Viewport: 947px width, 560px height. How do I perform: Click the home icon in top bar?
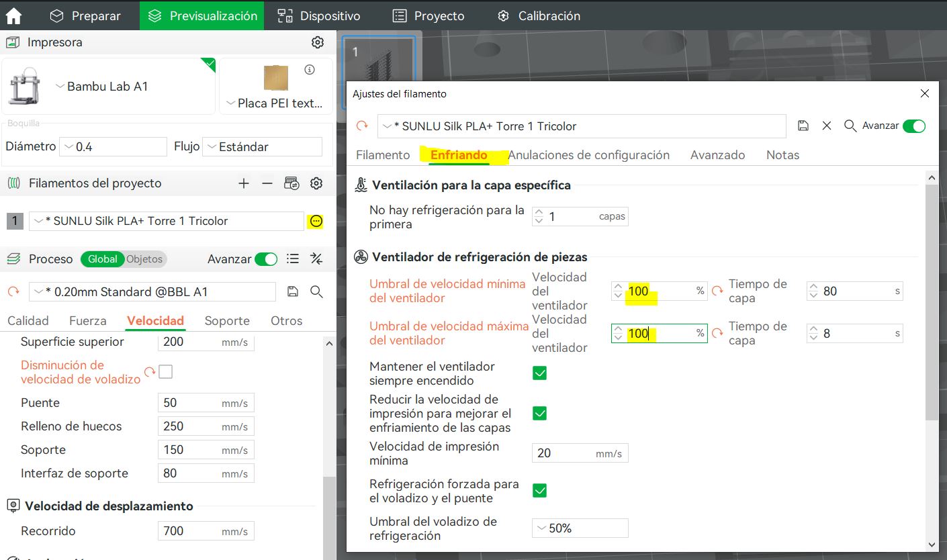(x=14, y=15)
